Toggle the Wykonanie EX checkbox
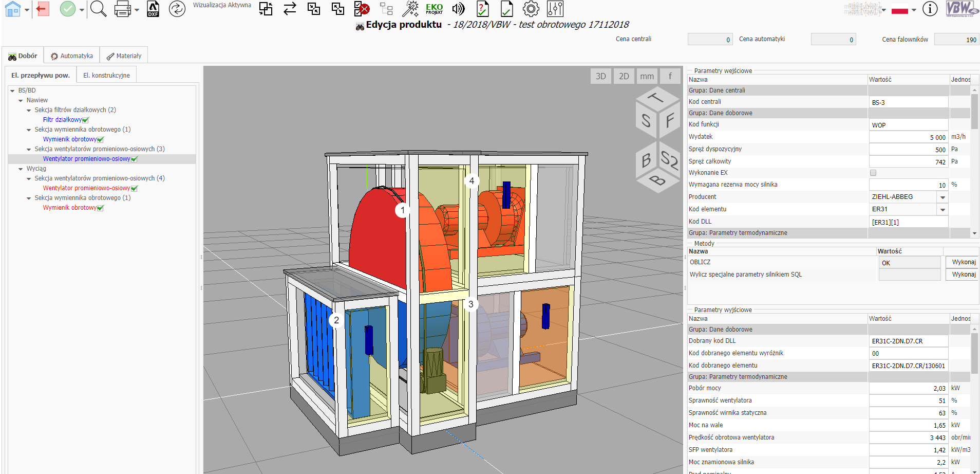 (x=873, y=173)
